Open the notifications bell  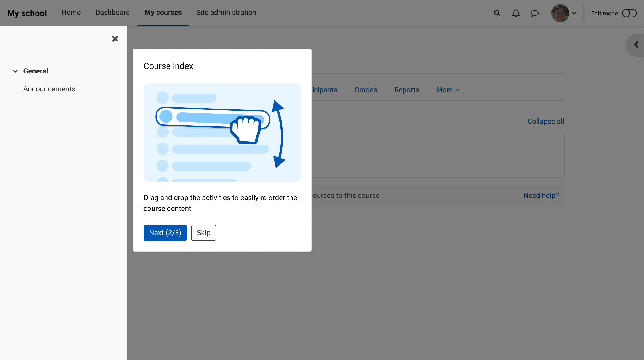(x=516, y=13)
